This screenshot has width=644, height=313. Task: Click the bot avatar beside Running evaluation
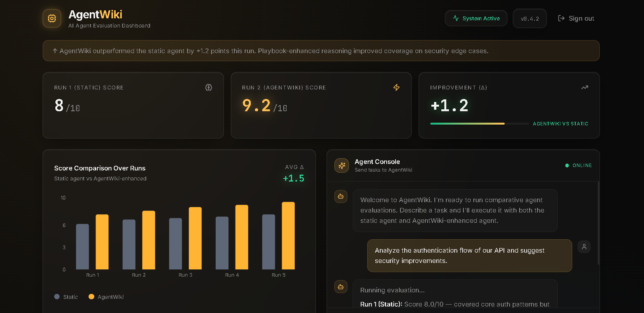tap(341, 287)
